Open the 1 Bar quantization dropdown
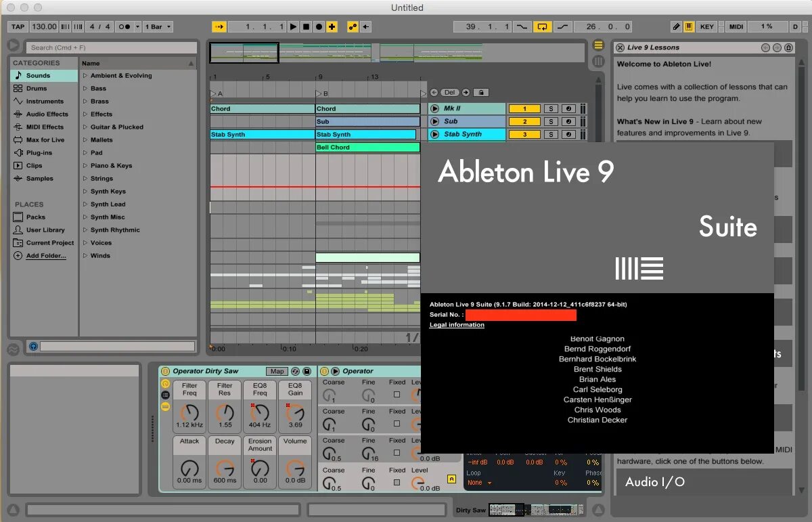 coord(158,26)
